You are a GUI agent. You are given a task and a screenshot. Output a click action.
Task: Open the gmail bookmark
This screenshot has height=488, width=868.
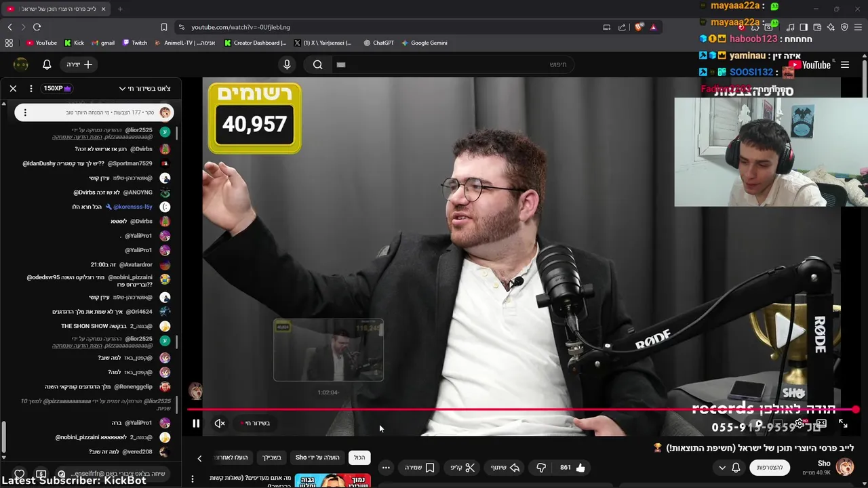[103, 43]
